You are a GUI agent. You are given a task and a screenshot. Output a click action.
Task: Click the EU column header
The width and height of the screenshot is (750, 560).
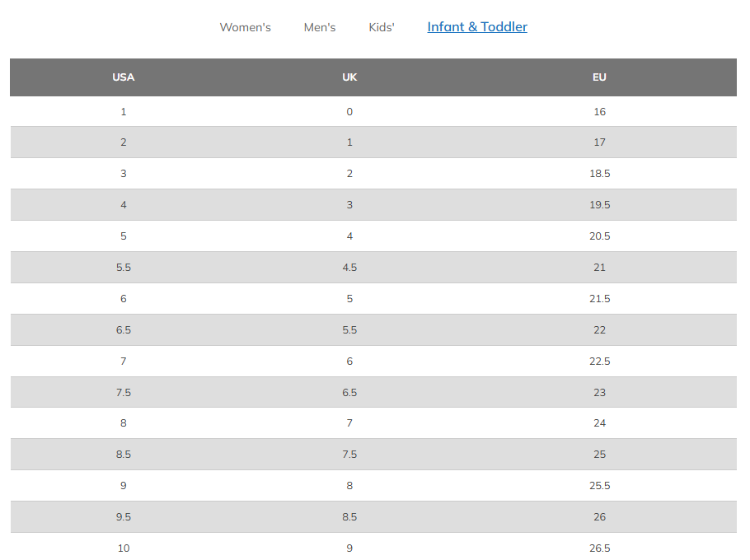tap(599, 77)
